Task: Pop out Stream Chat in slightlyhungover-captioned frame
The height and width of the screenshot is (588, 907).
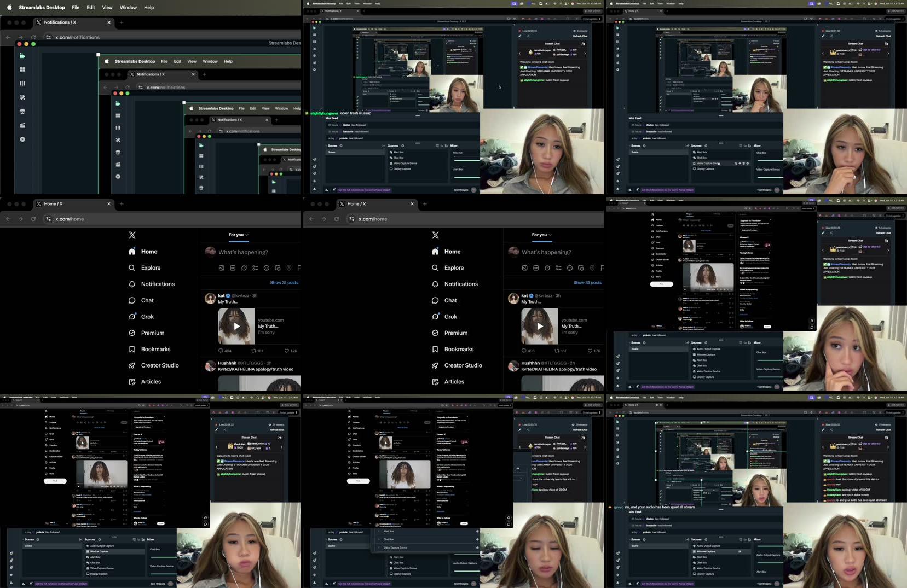Action: [x=584, y=43]
